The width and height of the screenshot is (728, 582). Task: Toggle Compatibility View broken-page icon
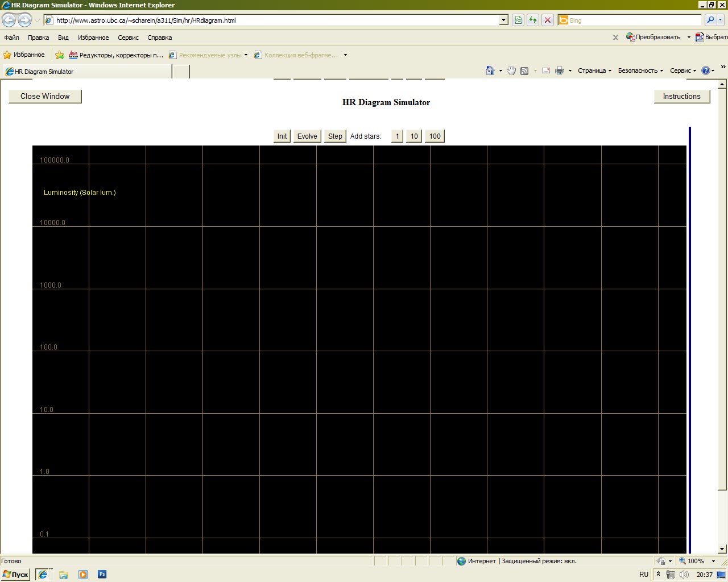pyautogui.click(x=518, y=20)
